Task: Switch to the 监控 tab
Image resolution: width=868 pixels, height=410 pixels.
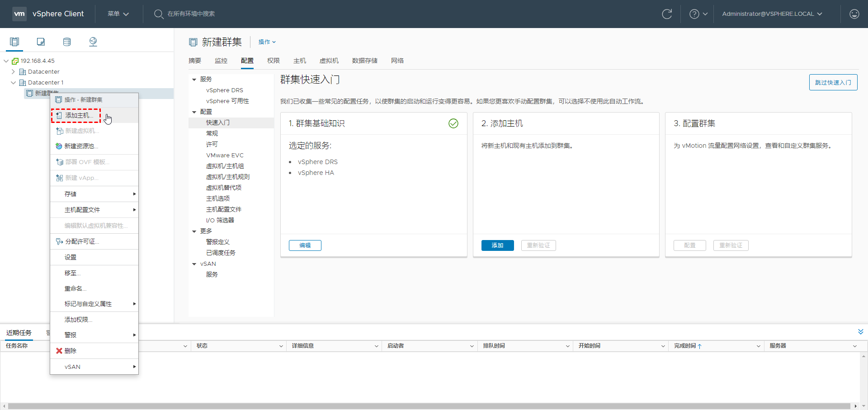Action: (x=221, y=61)
